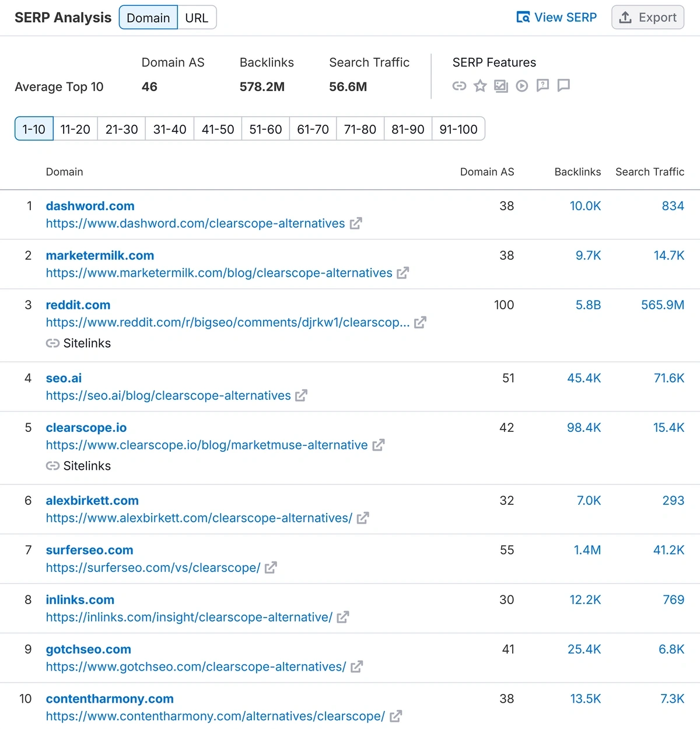Click dashword.com's 10.0K backlinks value
Screen dimensions: 700x729
click(x=585, y=206)
